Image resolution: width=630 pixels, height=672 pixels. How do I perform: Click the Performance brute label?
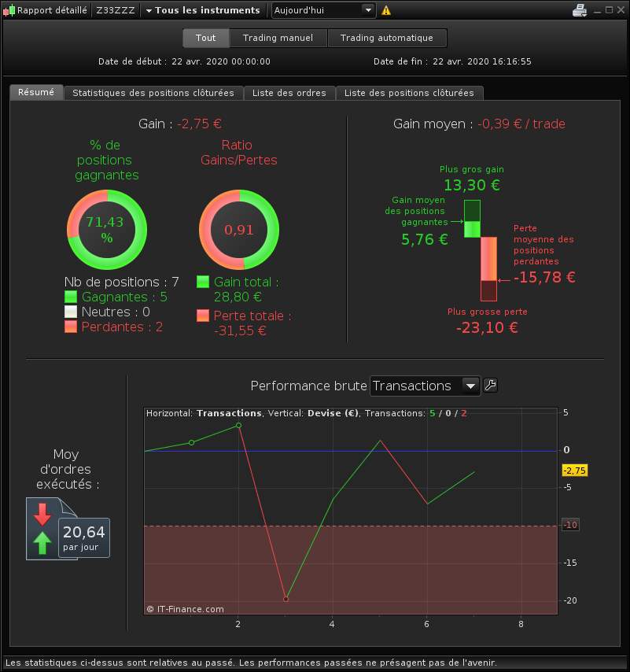308,386
